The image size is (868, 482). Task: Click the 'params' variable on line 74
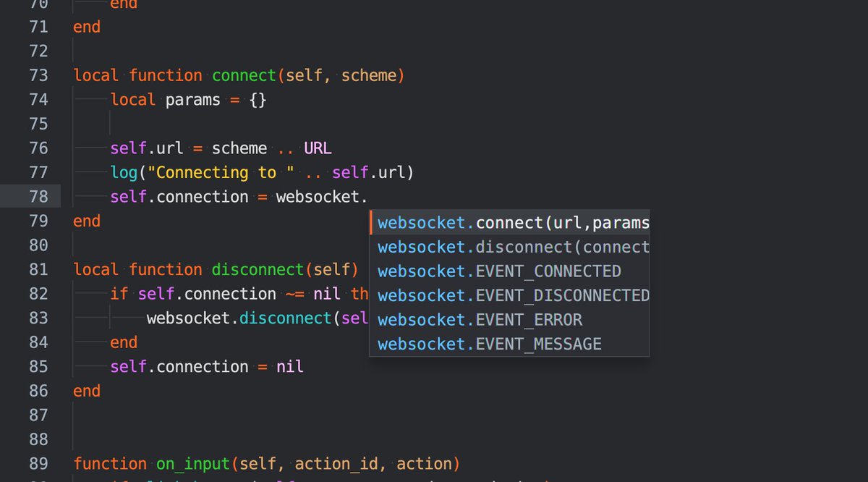[193, 100]
